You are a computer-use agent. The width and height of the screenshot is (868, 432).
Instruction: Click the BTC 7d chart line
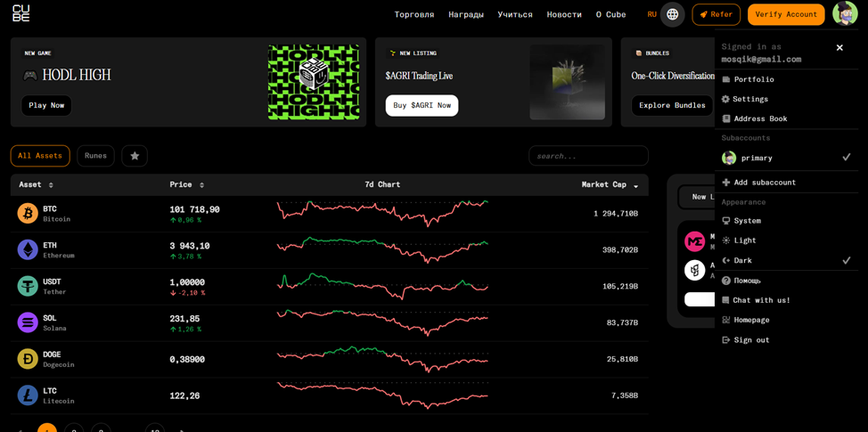382,214
